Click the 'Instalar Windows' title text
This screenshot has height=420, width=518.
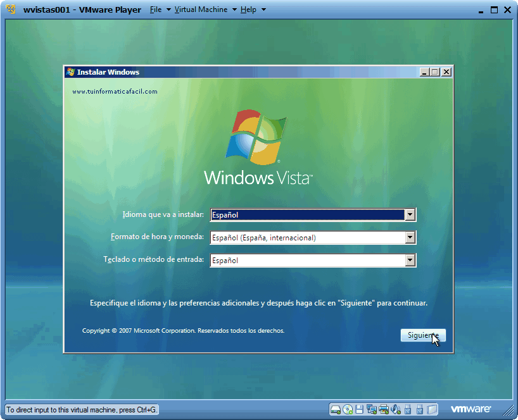pos(108,72)
